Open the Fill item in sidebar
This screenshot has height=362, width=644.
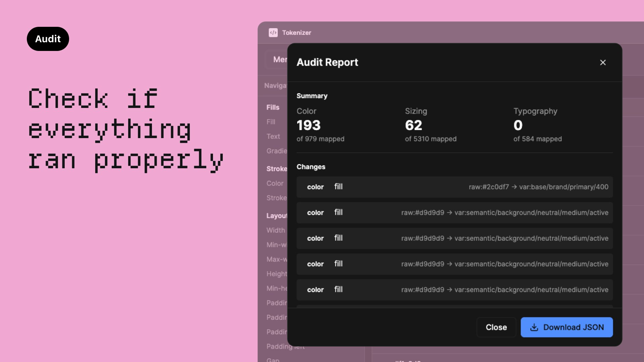[271, 122]
